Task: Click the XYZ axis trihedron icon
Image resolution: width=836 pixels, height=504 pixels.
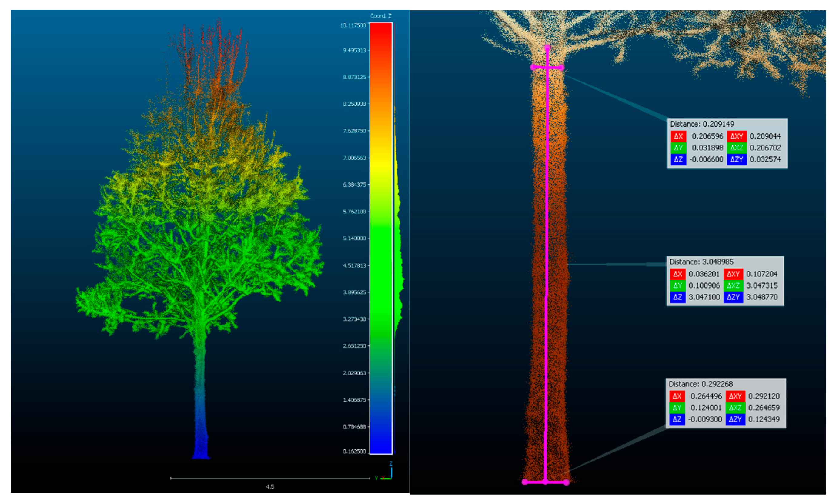Action: click(x=387, y=473)
